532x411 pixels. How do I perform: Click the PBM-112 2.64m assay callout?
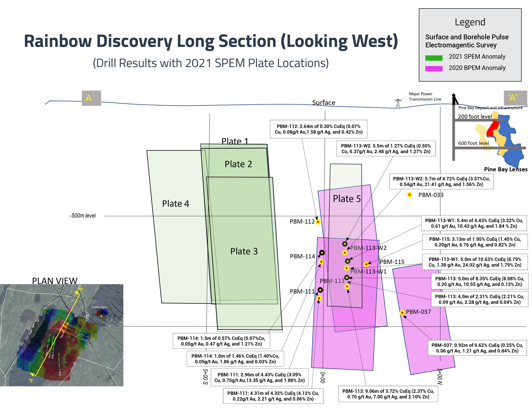[x=319, y=129]
